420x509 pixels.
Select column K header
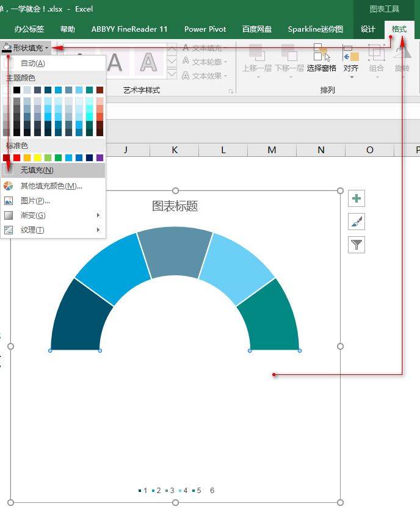pos(175,150)
